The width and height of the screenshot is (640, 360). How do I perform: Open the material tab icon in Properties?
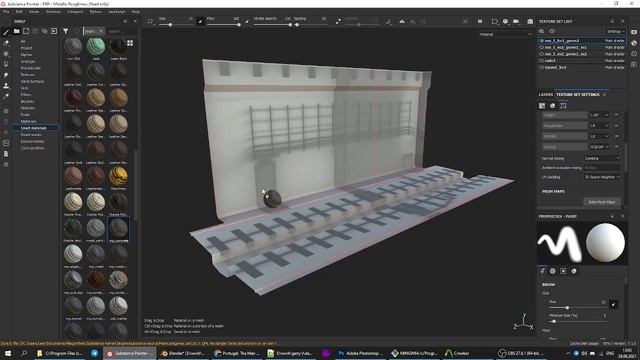(574, 271)
